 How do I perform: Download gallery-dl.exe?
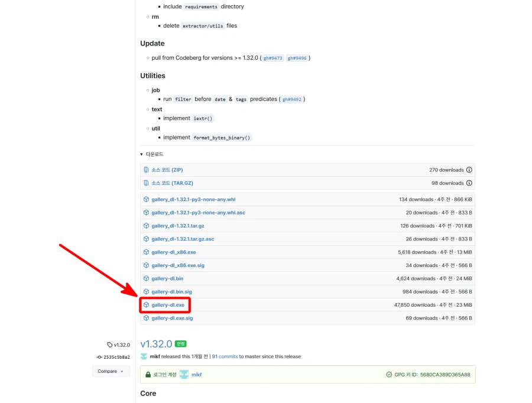coord(168,305)
